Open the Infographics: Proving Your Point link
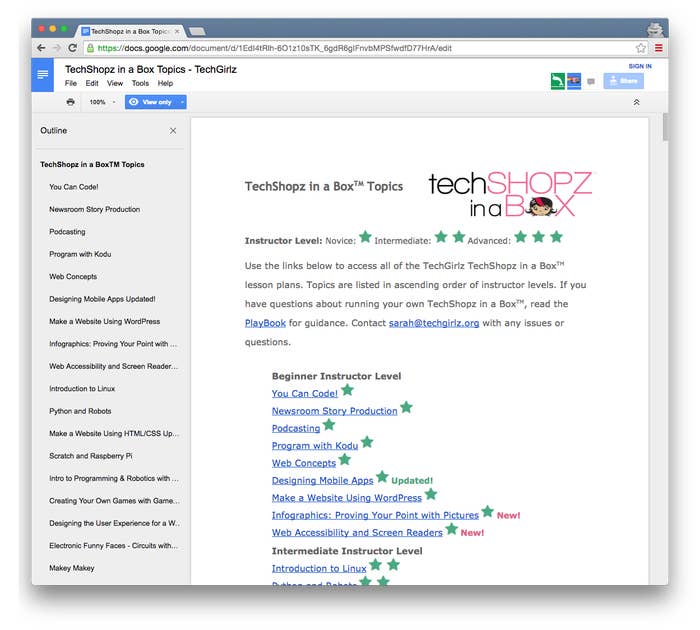This screenshot has width=700, height=630. tap(375, 515)
